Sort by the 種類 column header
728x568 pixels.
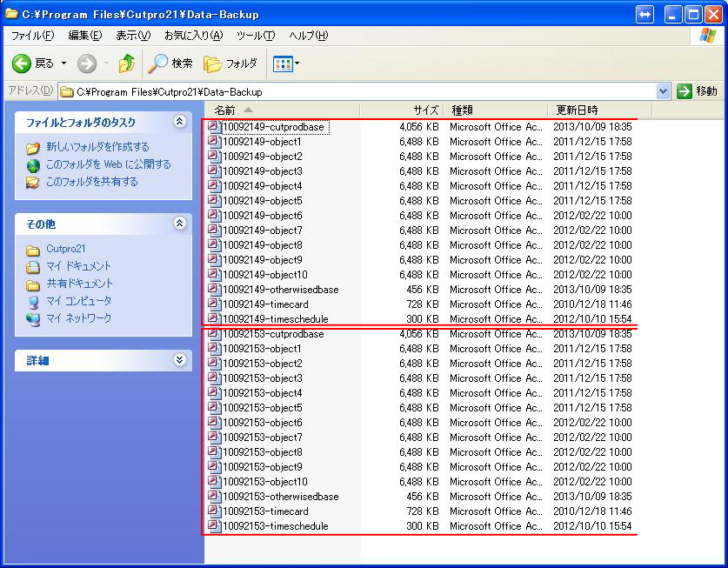tap(496, 110)
